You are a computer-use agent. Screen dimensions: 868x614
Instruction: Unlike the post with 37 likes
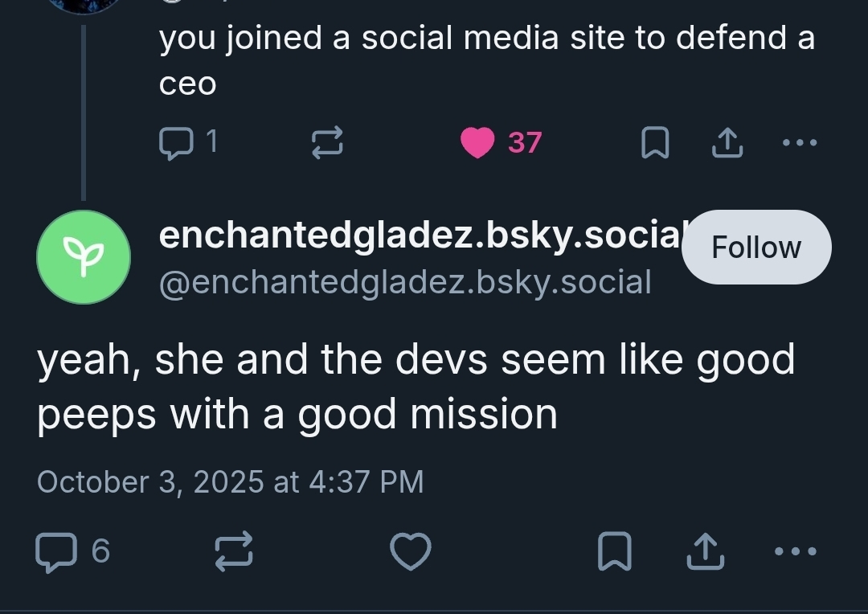[x=478, y=143]
